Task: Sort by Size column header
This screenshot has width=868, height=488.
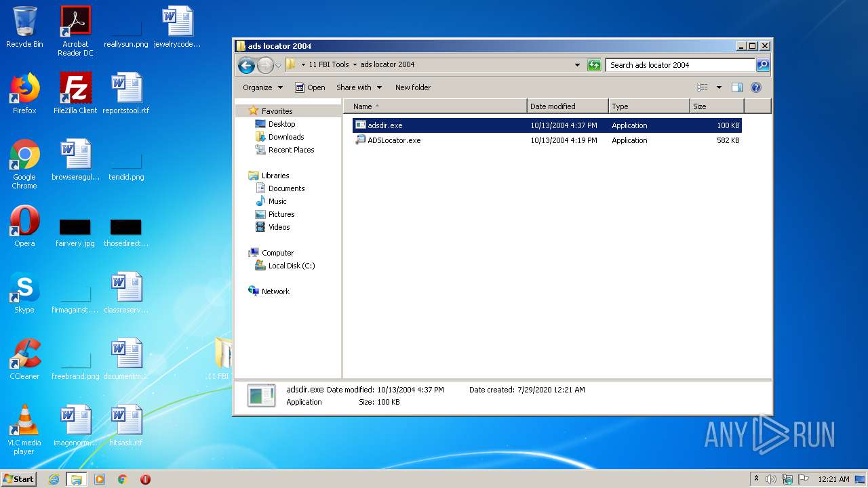Action: coord(717,106)
